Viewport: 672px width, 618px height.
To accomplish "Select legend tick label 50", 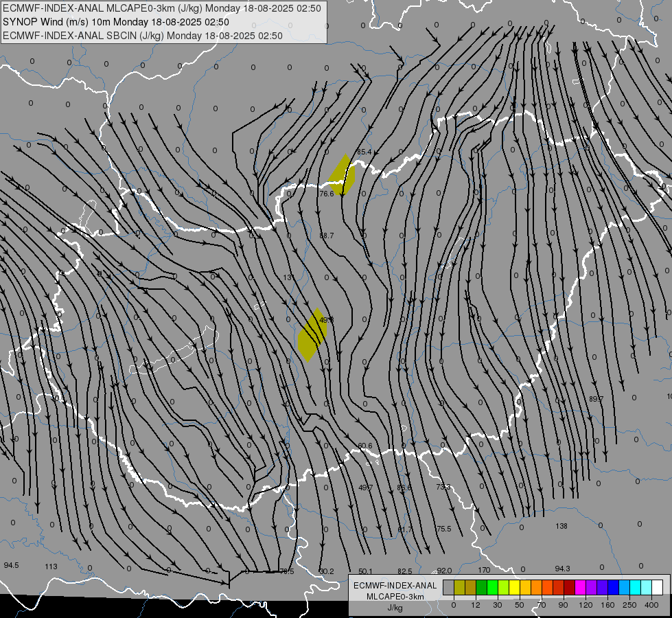I will pyautogui.click(x=520, y=605).
